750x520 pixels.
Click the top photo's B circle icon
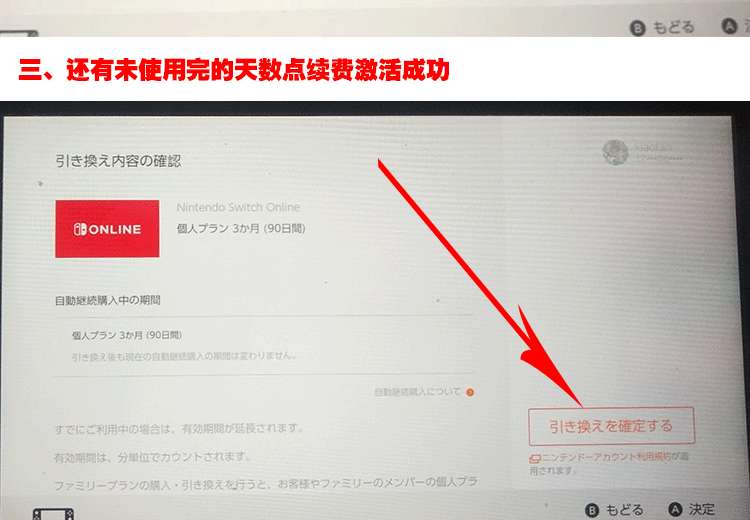click(638, 28)
